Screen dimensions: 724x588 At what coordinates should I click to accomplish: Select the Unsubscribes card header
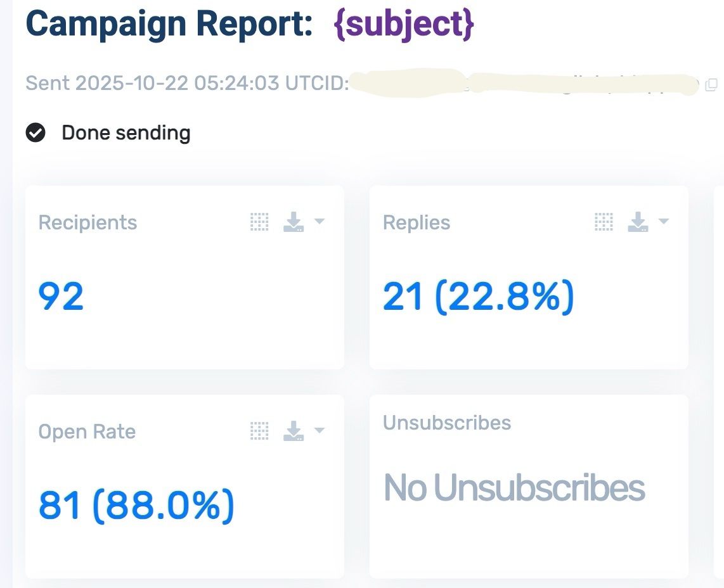tap(446, 423)
